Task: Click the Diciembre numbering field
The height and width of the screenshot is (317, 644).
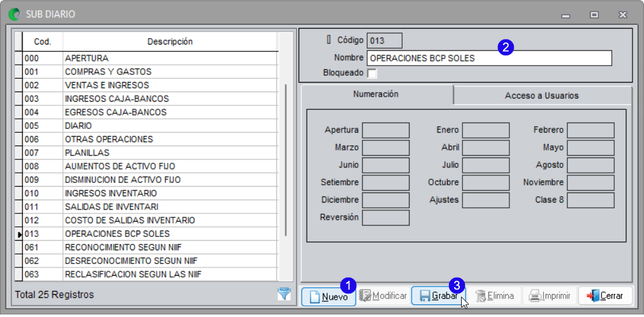Action: [x=386, y=200]
